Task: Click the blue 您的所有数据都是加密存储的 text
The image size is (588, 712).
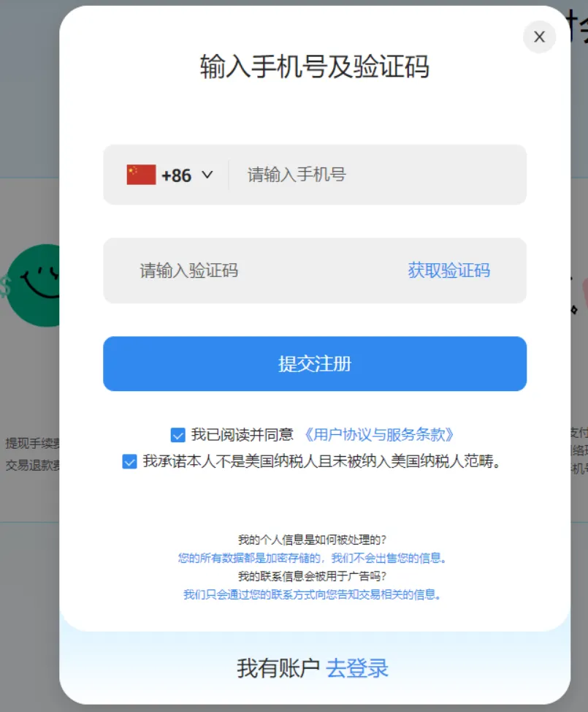Action: [312, 558]
